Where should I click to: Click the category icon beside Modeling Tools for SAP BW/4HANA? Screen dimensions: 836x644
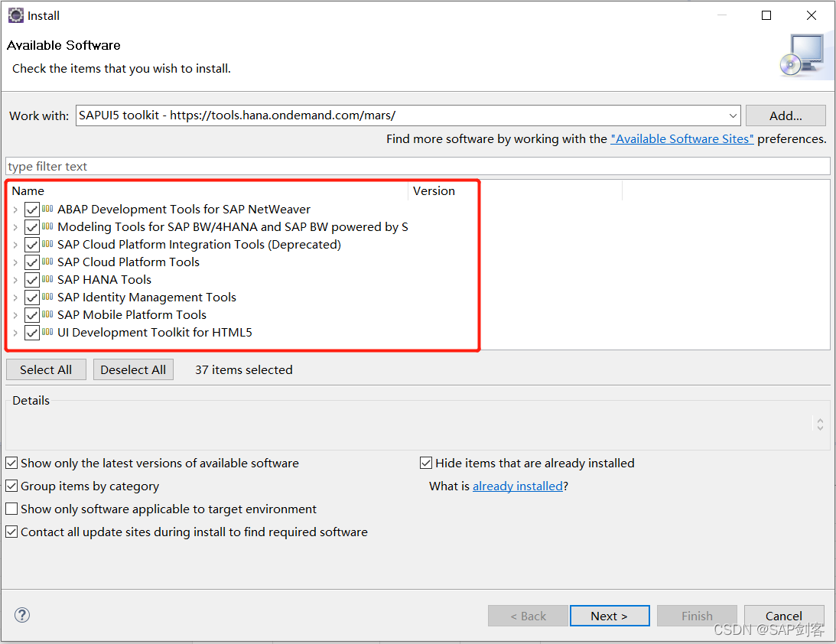47,226
